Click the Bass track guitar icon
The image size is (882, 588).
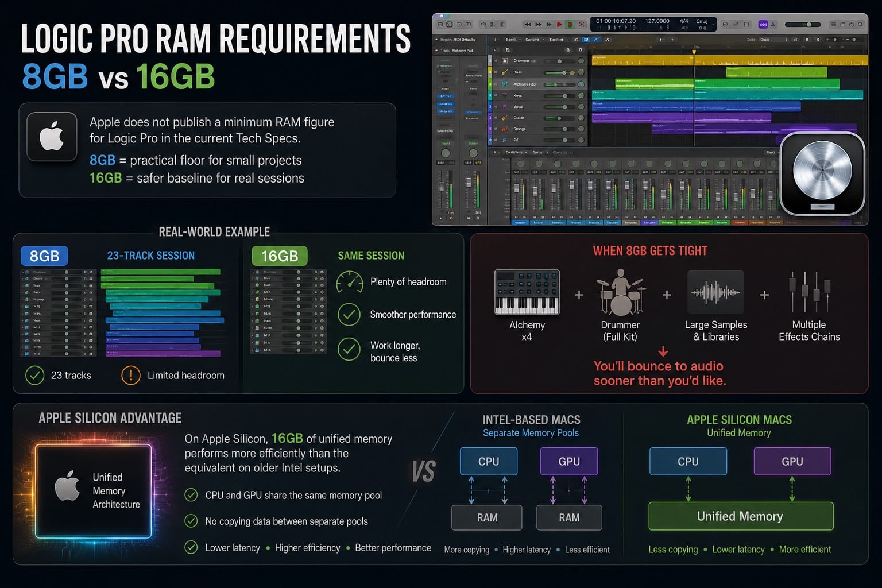pos(505,72)
